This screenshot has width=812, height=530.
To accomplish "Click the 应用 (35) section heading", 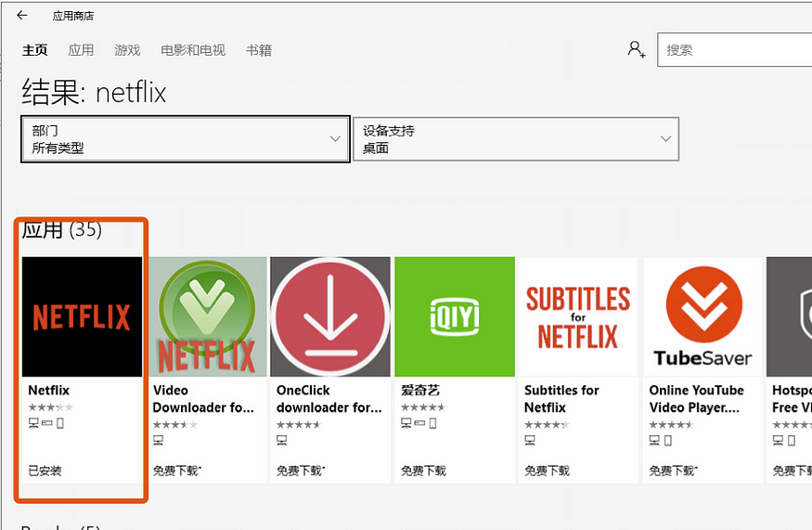I will (x=61, y=229).
